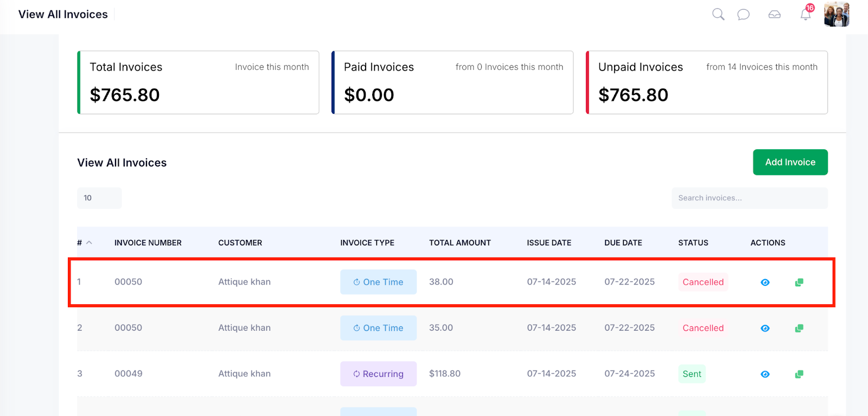This screenshot has width=868, height=416.
Task: Open the search icon in header
Action: pyautogui.click(x=718, y=15)
